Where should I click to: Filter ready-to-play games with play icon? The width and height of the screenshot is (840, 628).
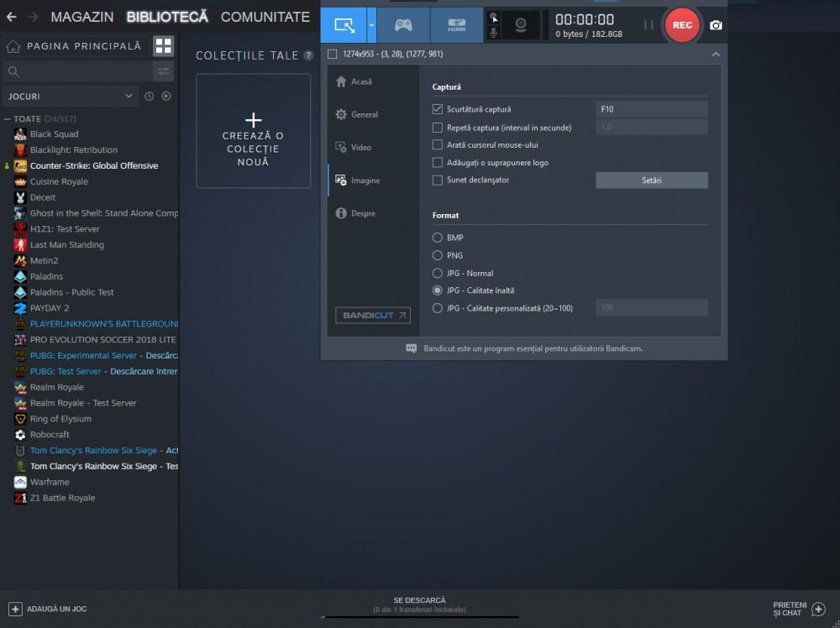click(x=166, y=97)
